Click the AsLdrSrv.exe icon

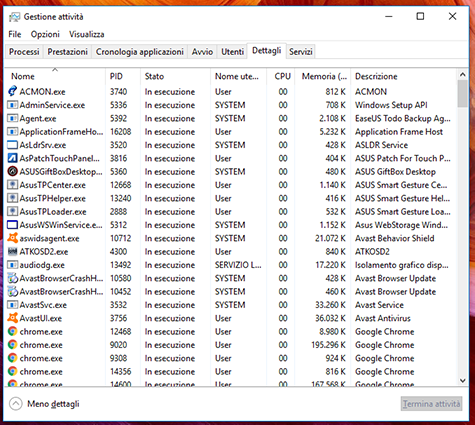point(12,145)
